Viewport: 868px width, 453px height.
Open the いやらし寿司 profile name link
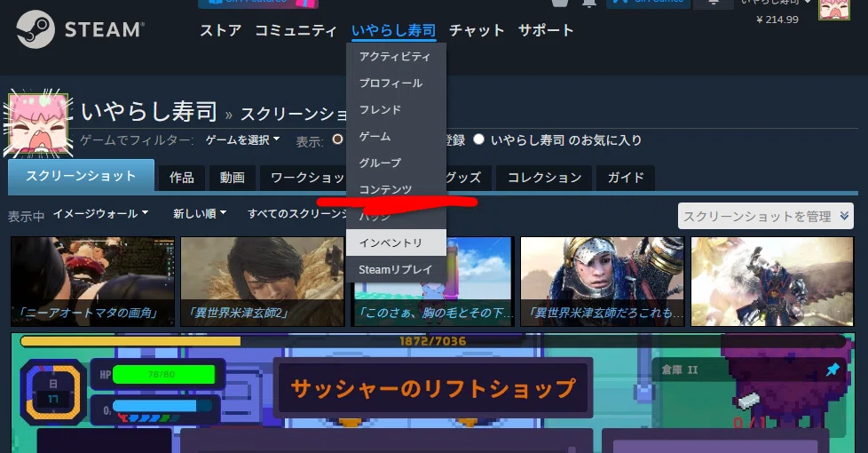(149, 111)
